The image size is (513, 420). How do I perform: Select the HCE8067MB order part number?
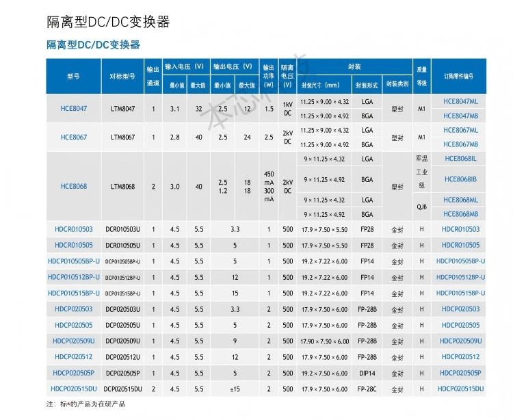click(460, 144)
